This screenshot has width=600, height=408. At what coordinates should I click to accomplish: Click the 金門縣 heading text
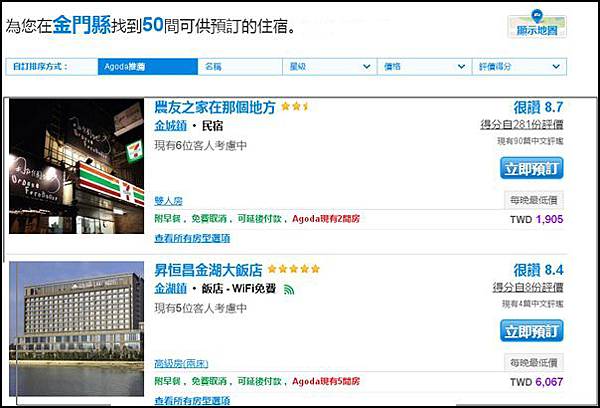pos(82,25)
